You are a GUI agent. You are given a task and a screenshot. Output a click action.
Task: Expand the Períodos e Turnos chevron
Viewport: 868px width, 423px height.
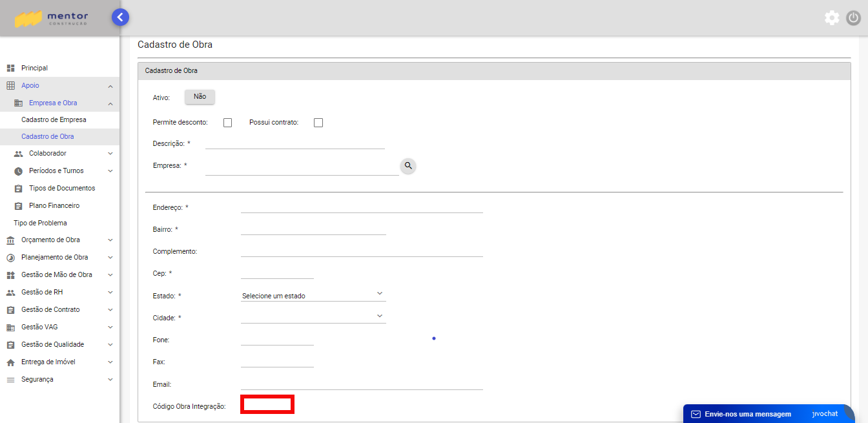pyautogui.click(x=110, y=171)
